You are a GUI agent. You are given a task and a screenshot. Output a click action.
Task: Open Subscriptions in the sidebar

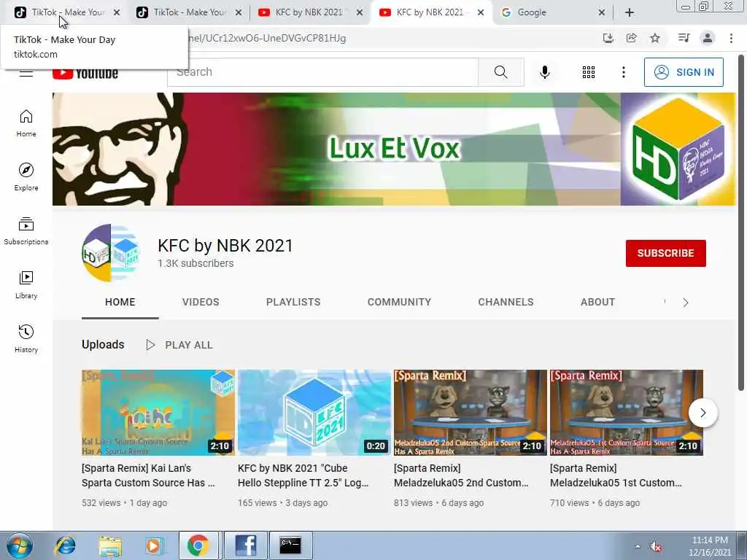click(x=26, y=231)
